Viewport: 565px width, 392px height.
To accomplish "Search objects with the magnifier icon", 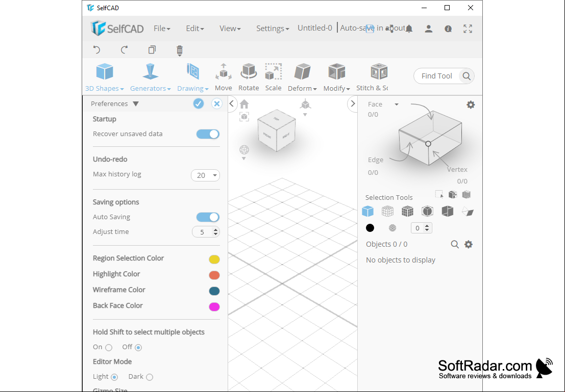I will [455, 244].
